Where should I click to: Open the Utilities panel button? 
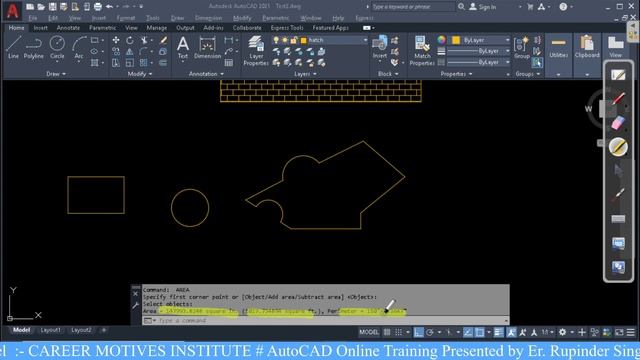[x=558, y=47]
